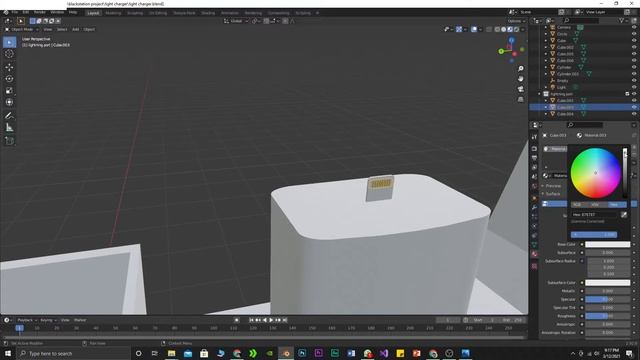Select the Scale tool
The height and width of the screenshot is (360, 640).
[9, 91]
